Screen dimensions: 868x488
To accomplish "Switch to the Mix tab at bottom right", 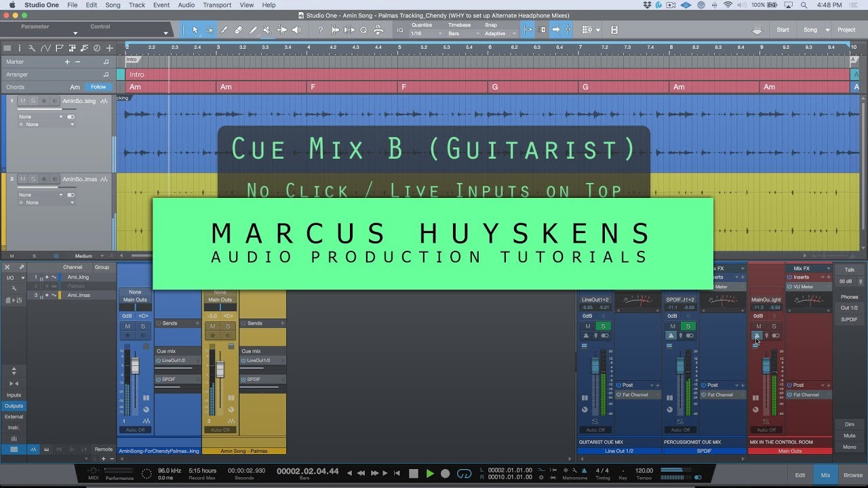I will 825,475.
